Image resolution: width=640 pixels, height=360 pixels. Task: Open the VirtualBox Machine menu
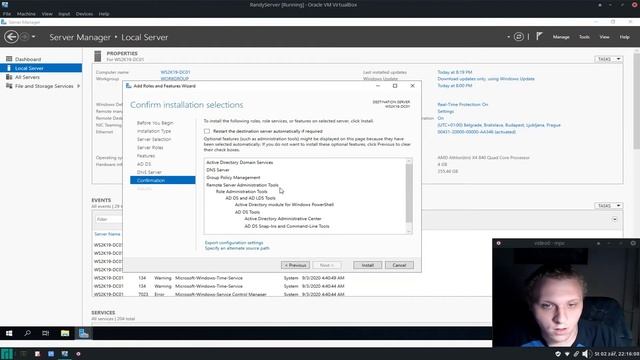26,14
